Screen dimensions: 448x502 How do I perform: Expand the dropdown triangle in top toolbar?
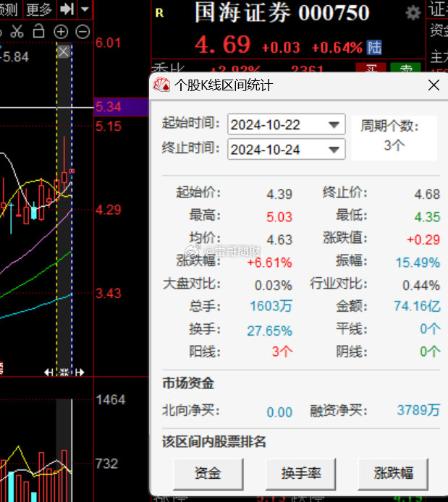(x=85, y=9)
